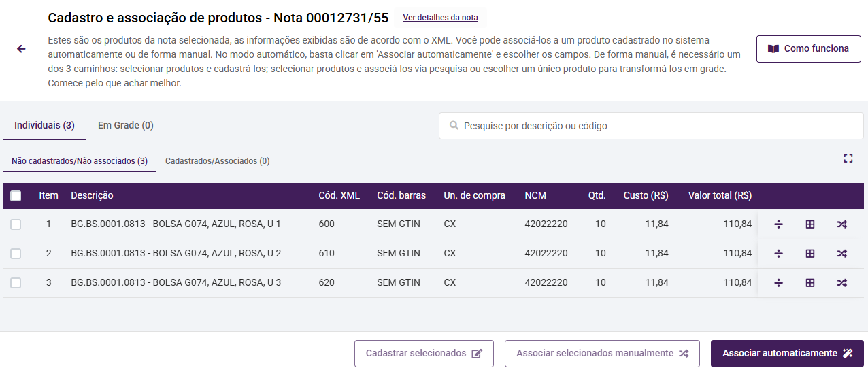Click the shuffle associate icon for item 3
Image resolution: width=868 pixels, height=372 pixels.
click(841, 283)
